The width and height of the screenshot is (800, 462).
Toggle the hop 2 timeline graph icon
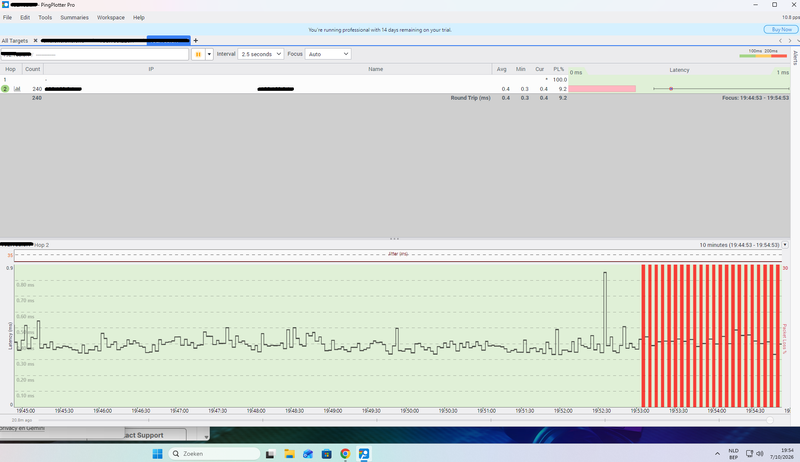pyautogui.click(x=17, y=89)
